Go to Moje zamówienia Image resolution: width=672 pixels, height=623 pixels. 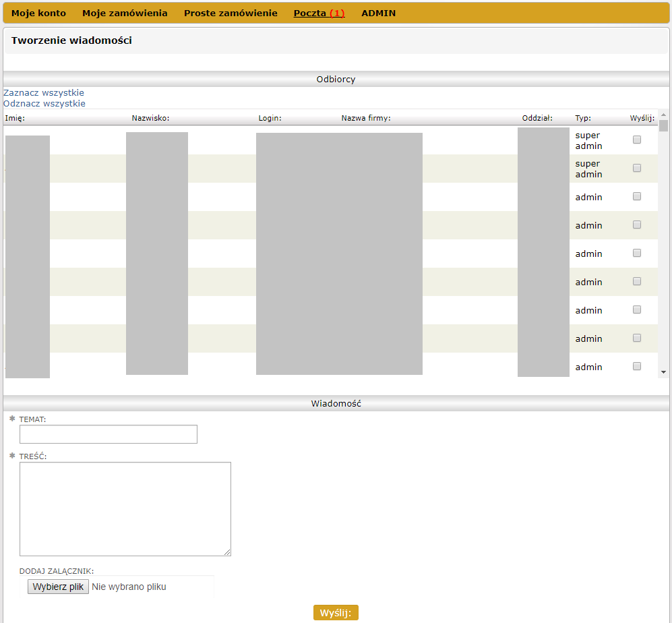tap(125, 13)
